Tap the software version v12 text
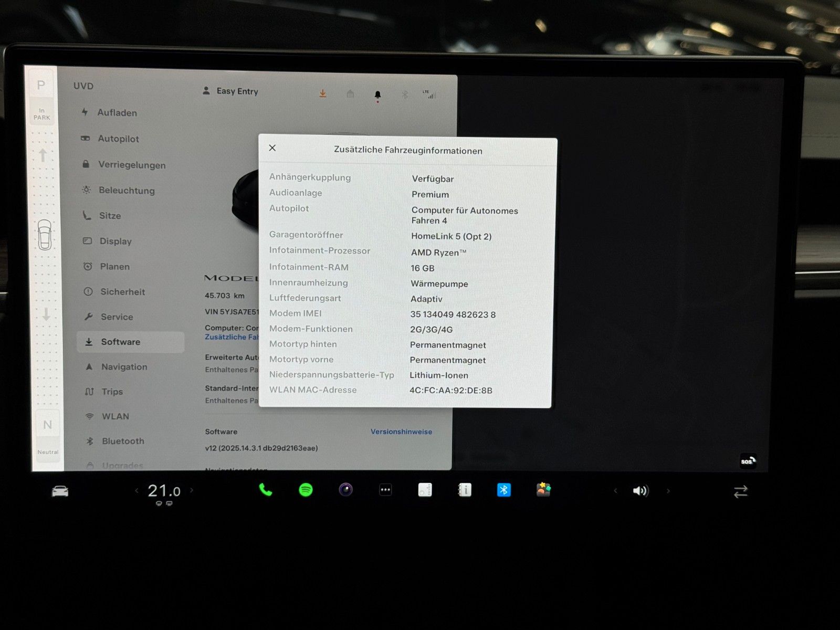Screen dimensions: 840x630 (261, 448)
